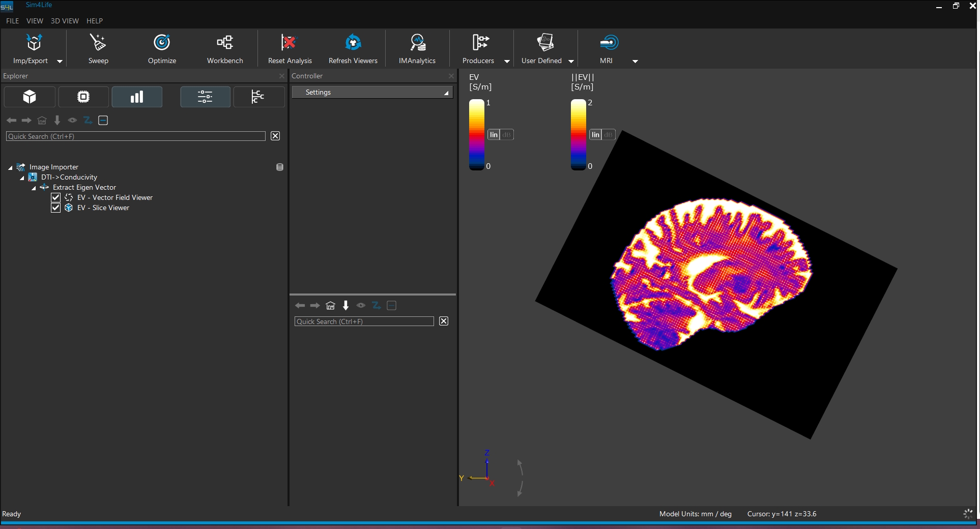This screenshot has width=980, height=529.
Task: Select the Model cube tab in Explorer
Action: (x=30, y=97)
